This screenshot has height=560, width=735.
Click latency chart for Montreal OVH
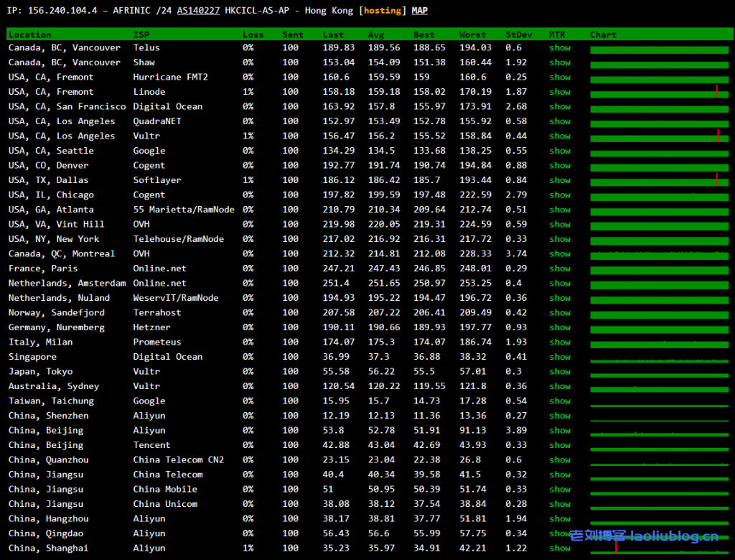pos(658,254)
